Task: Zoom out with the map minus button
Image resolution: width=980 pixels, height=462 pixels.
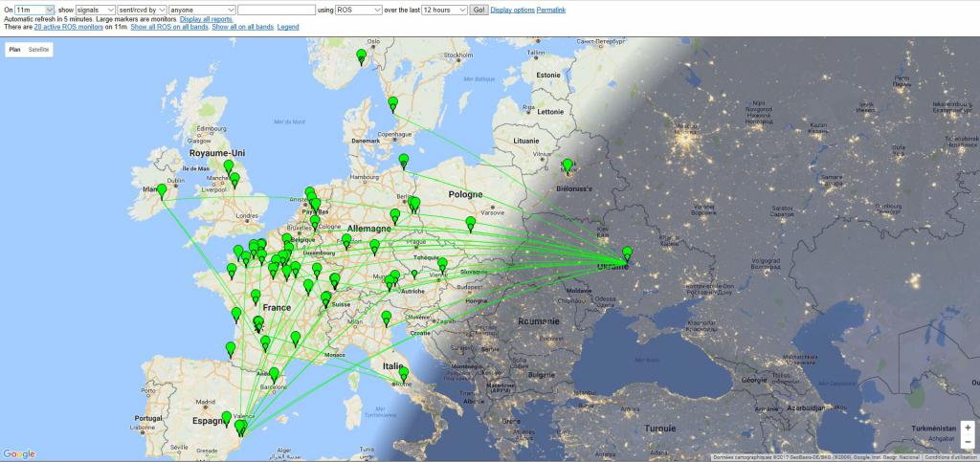Action: point(968,441)
